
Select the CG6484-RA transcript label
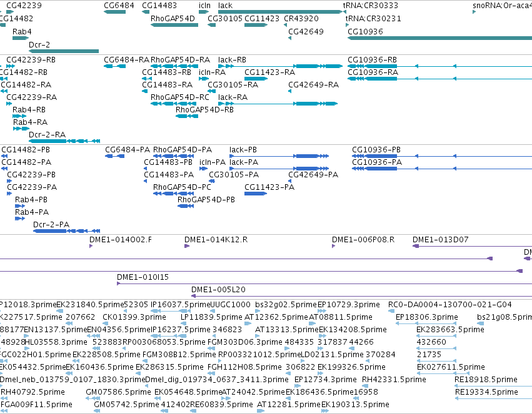(x=126, y=60)
